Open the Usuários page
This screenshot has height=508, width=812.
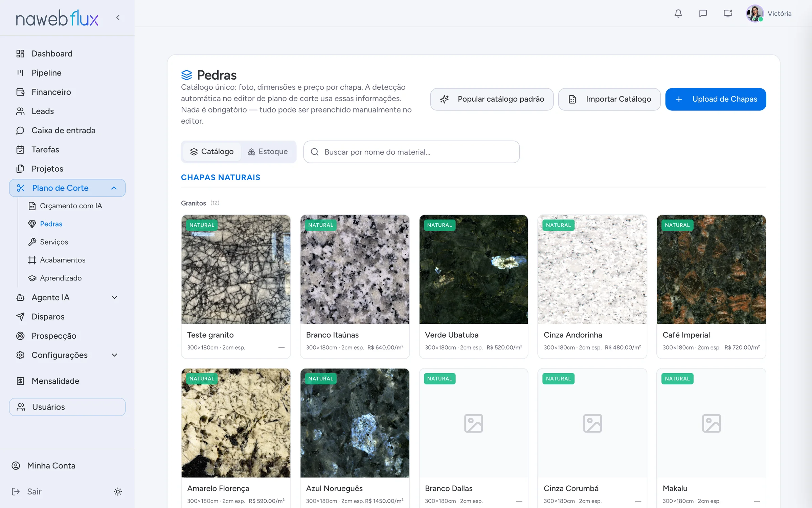coord(67,407)
